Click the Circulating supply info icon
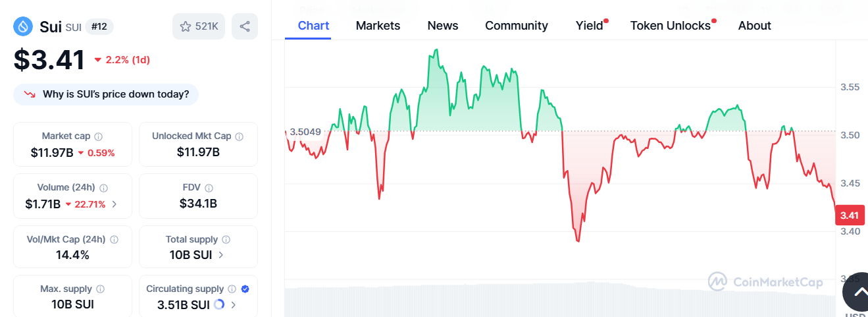The image size is (868, 317). (x=232, y=289)
